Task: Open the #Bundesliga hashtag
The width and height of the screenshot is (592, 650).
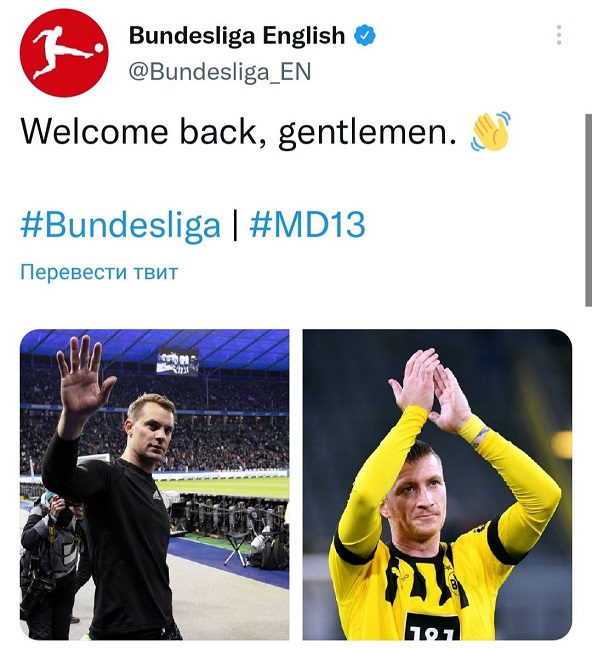Action: 120,225
